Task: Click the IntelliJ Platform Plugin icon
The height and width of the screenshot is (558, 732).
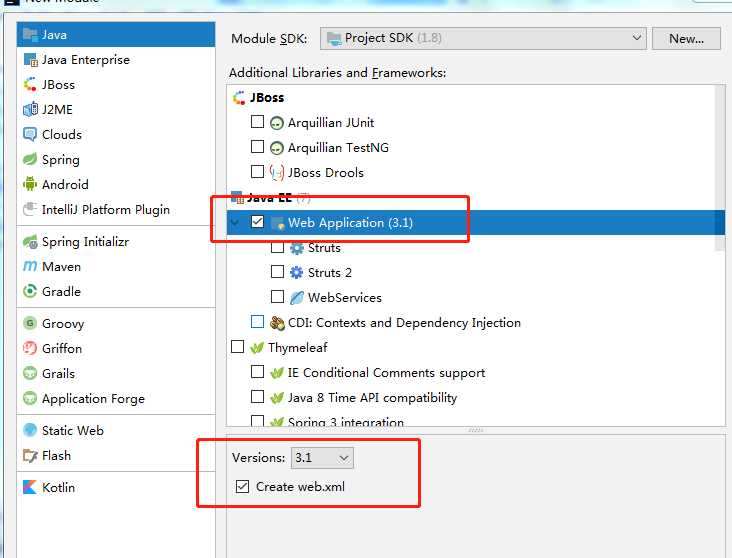Action: click(x=30, y=209)
